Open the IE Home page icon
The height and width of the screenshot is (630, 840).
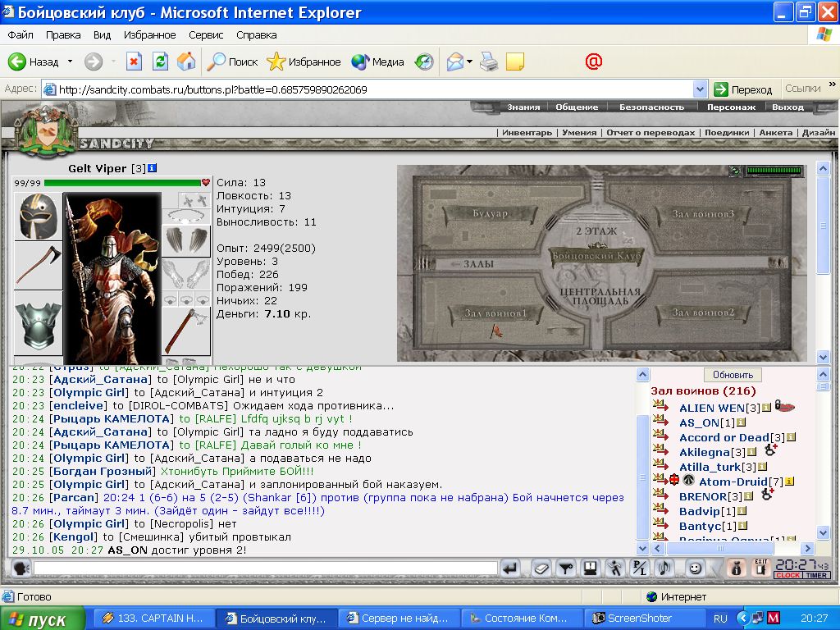tap(186, 62)
